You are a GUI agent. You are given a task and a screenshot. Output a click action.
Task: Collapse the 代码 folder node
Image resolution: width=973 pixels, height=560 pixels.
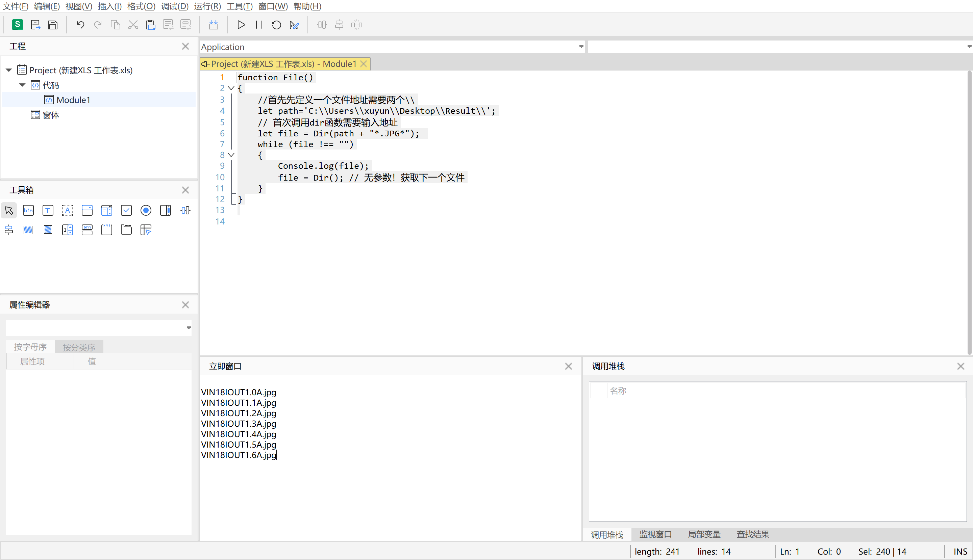click(22, 85)
